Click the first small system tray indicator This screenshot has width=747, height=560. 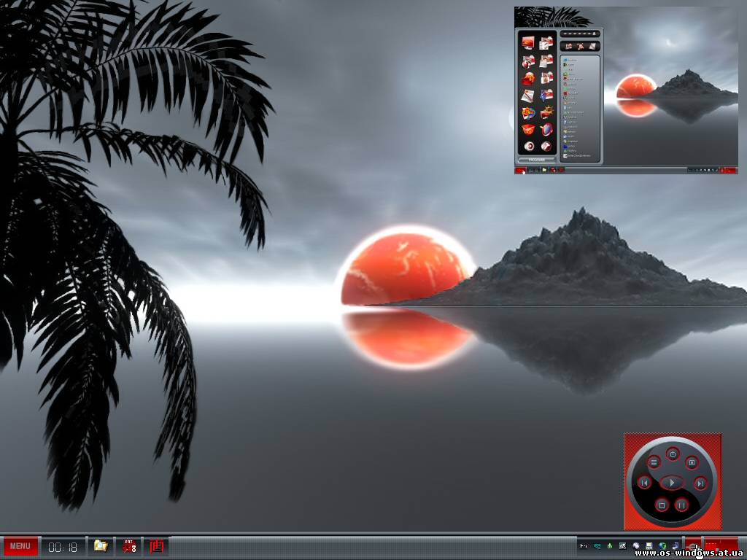click(584, 545)
